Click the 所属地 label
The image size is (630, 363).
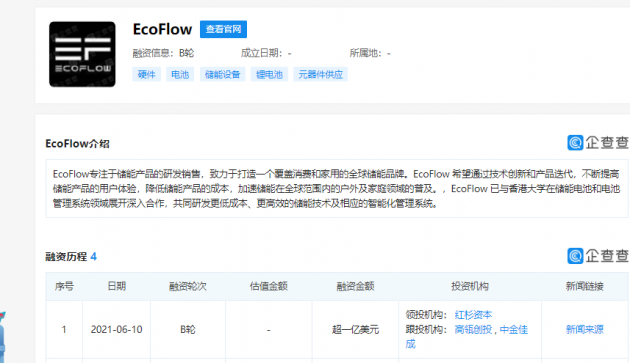tap(365, 53)
